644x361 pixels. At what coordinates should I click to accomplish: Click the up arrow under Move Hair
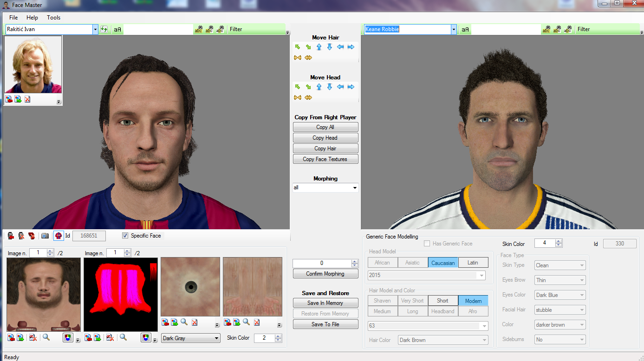[x=319, y=47]
